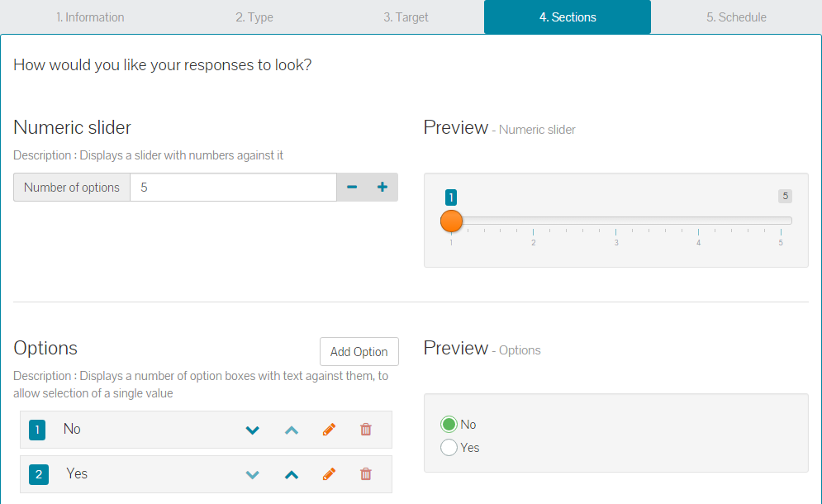
Task: Move the No option up
Action: point(292,430)
